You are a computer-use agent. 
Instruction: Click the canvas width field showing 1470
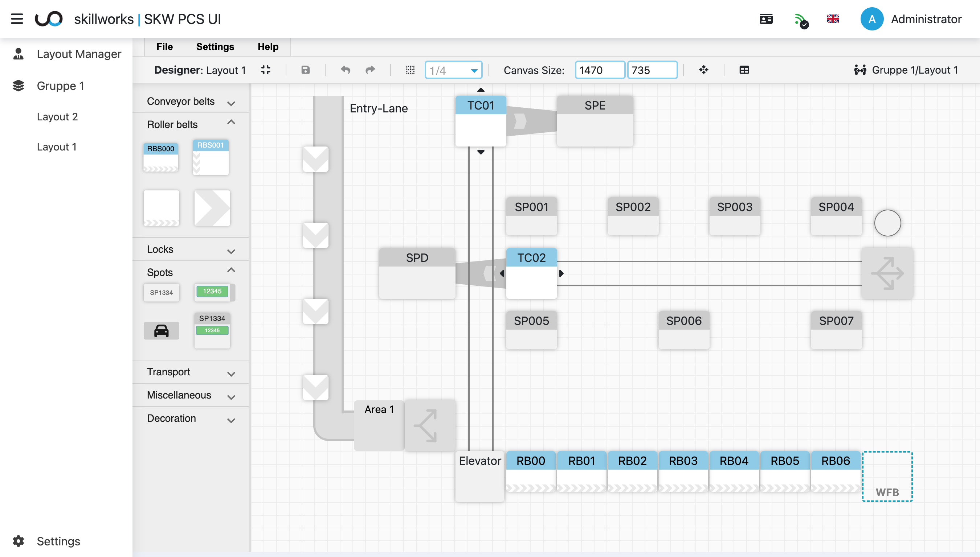pos(600,70)
